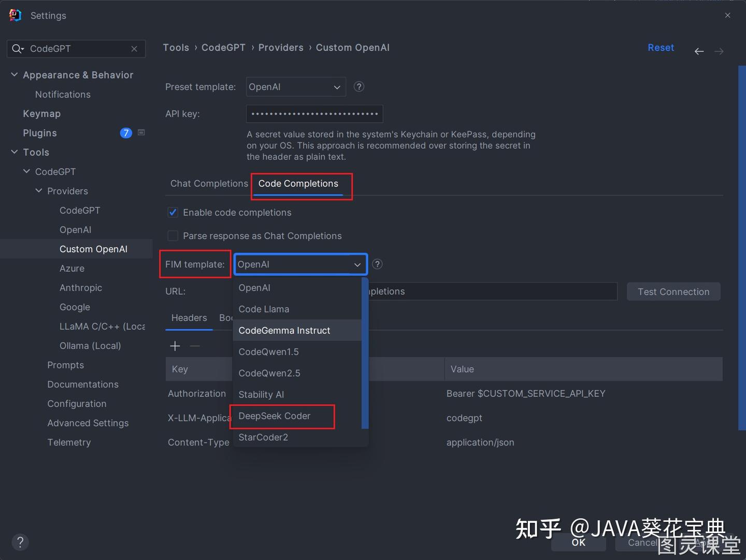This screenshot has width=746, height=560.
Task: Click the search magnifier icon in settings
Action: [18, 49]
